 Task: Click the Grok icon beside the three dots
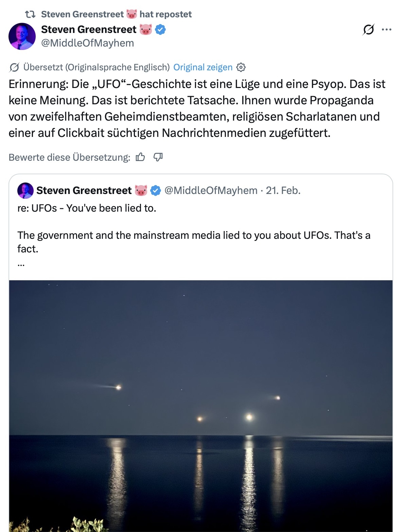(368, 30)
